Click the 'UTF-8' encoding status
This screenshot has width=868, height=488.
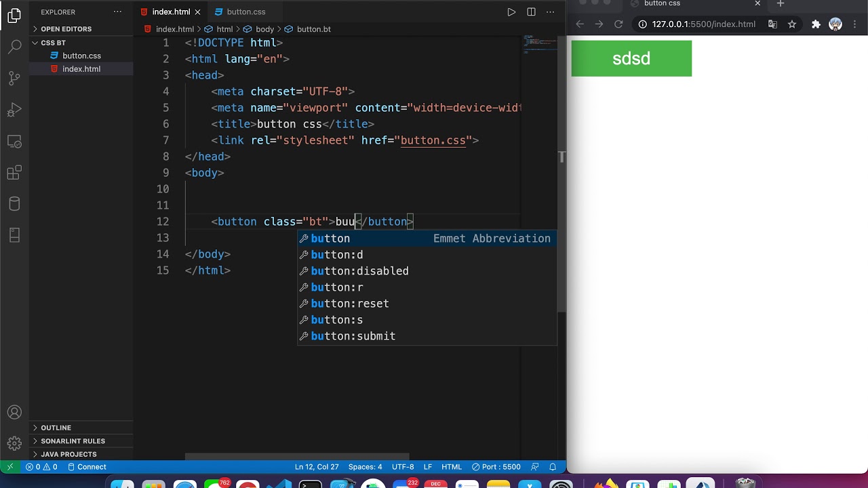point(403,467)
